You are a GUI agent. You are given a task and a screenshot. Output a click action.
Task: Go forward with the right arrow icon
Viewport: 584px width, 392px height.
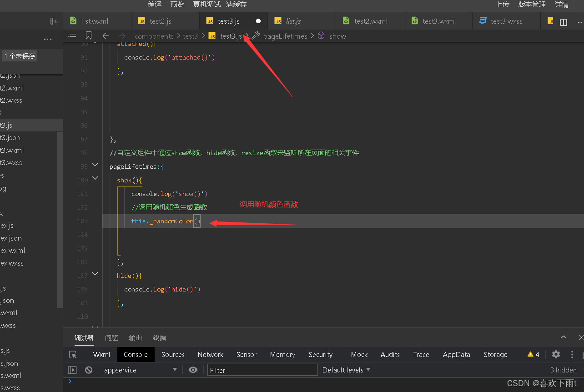coord(122,35)
